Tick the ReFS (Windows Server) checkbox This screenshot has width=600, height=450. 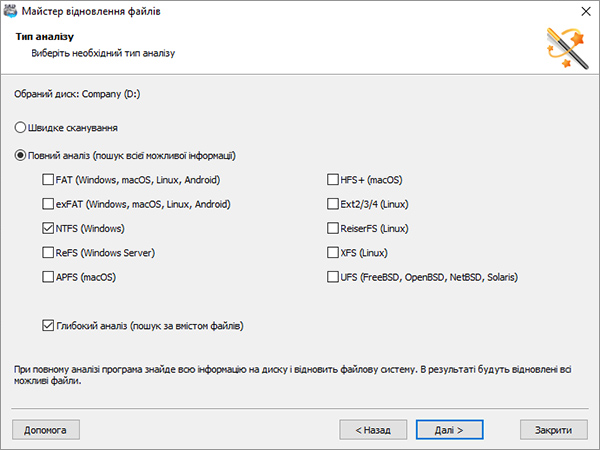point(48,253)
